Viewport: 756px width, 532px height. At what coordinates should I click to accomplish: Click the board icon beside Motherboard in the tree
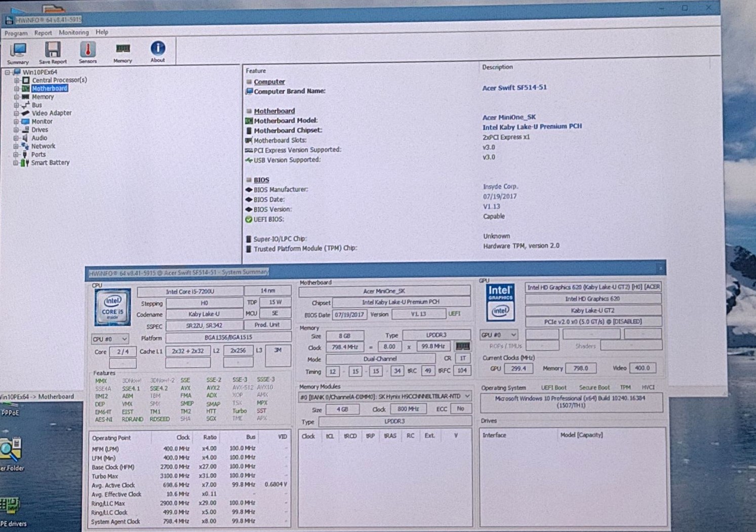pyautogui.click(x=25, y=89)
